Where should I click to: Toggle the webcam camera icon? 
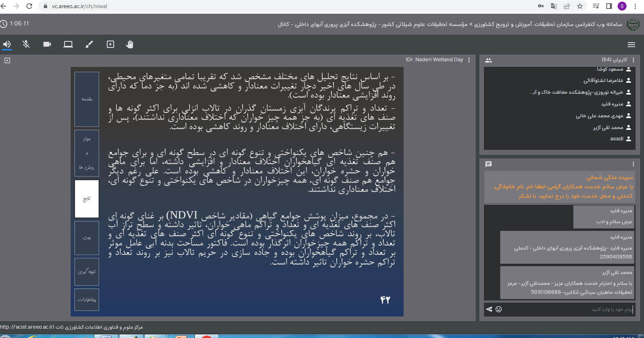[x=47, y=44]
